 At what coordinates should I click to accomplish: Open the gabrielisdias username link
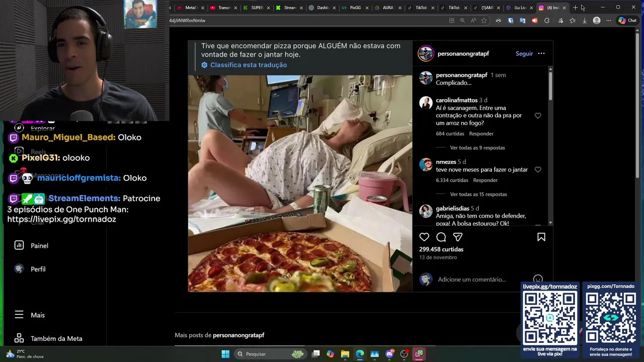[x=453, y=208]
